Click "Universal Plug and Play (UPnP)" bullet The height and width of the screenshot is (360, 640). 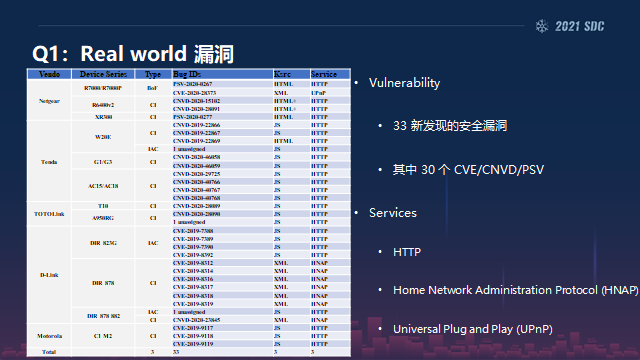click(473, 329)
